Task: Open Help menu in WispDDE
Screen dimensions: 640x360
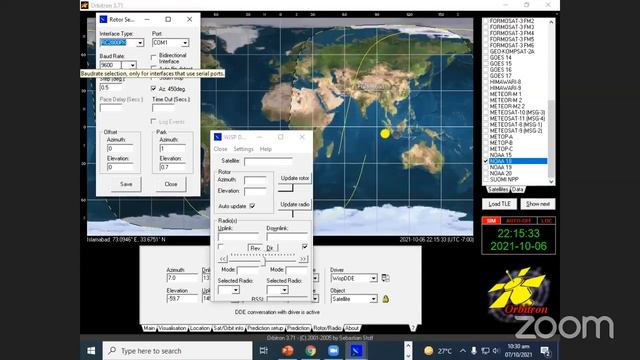Action: 266,149
